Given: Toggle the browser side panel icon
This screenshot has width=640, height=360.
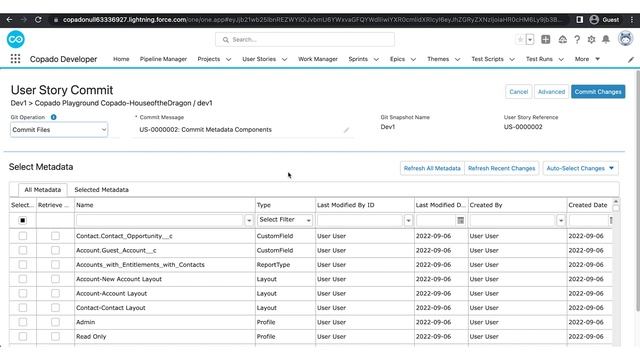Looking at the screenshot, I should click(579, 20).
